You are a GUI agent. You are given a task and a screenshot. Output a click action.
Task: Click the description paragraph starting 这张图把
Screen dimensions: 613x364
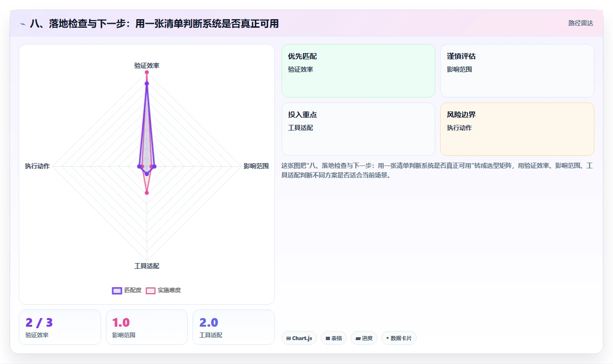coord(438,170)
